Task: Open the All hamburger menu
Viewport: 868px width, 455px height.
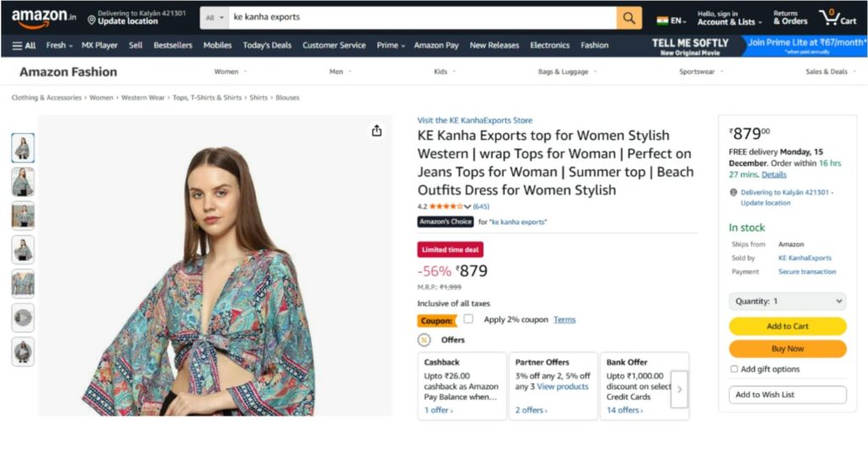Action: pyautogui.click(x=24, y=46)
